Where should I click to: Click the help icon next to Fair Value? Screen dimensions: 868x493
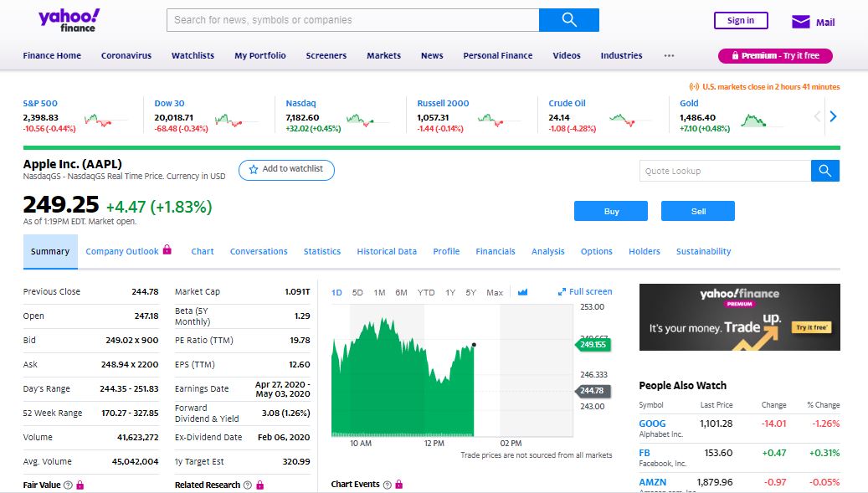click(68, 485)
